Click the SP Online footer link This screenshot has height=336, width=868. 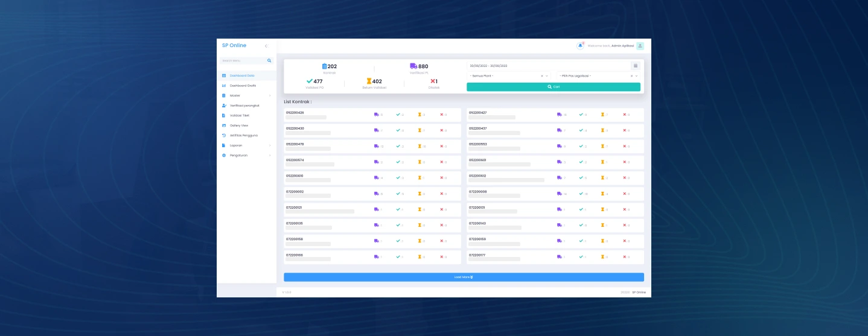coord(639,292)
